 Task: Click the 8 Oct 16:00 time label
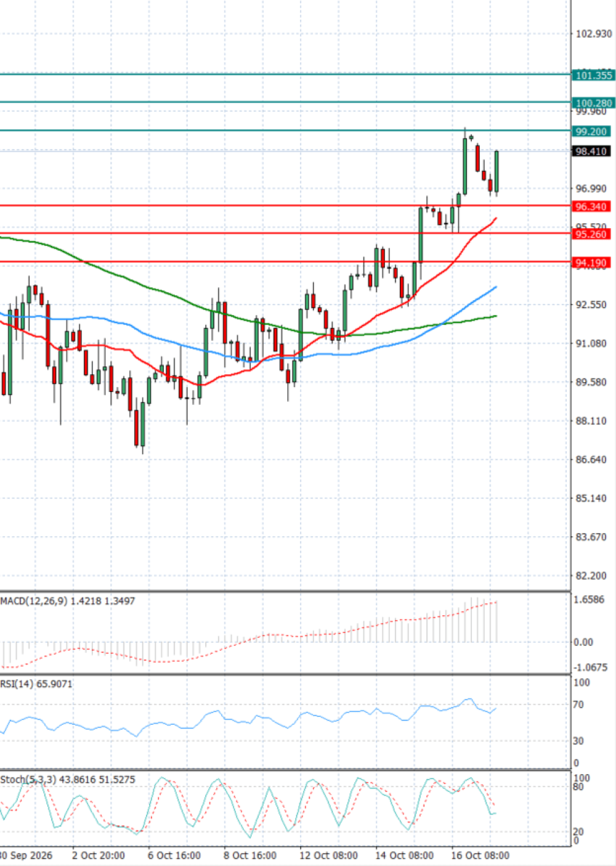(250, 856)
